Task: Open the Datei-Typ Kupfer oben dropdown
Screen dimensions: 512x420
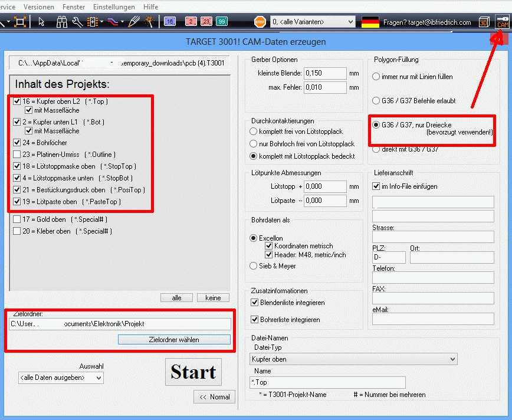Action: pos(353,359)
